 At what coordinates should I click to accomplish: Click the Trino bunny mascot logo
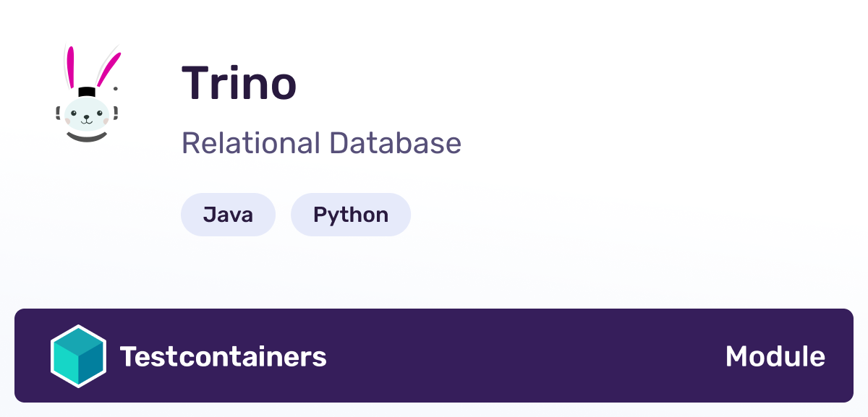coord(88,93)
